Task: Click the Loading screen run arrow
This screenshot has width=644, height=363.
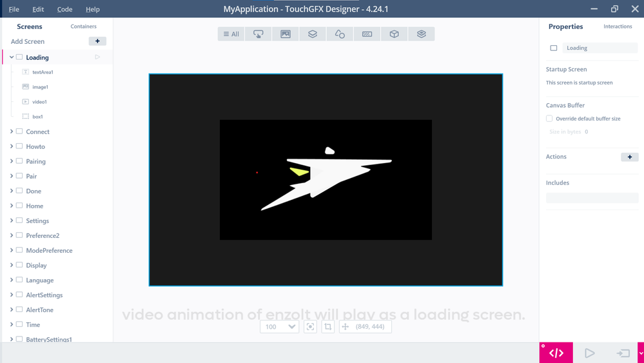Action: point(97,57)
